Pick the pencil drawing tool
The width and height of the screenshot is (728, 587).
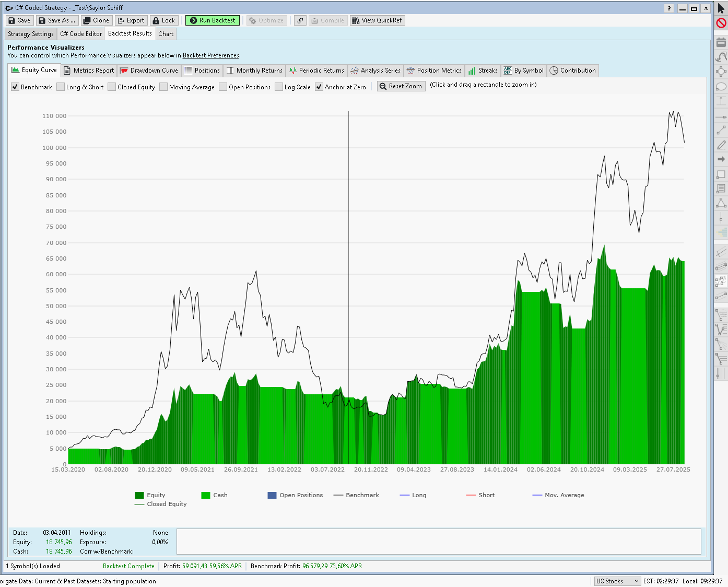721,145
